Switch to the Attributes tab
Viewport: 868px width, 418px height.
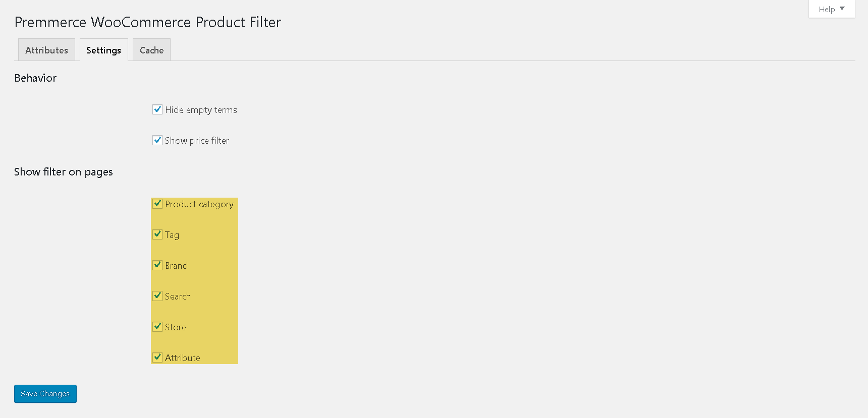pos(46,50)
